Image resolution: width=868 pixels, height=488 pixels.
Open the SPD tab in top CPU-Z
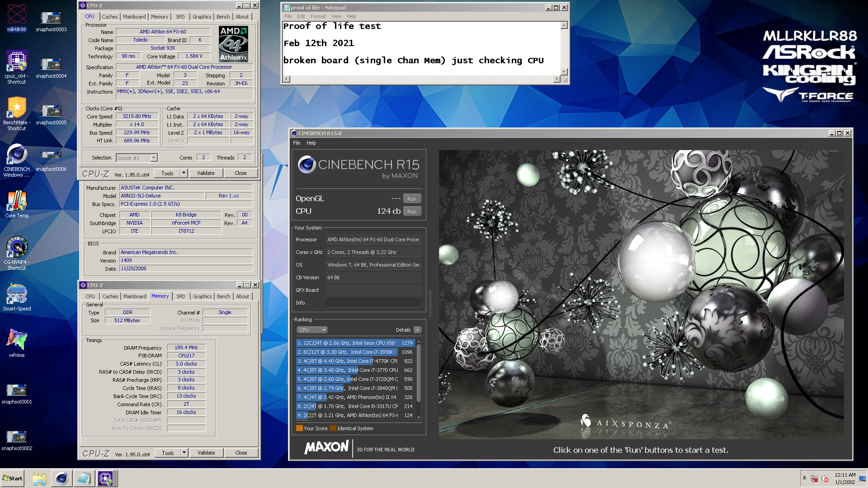point(180,17)
